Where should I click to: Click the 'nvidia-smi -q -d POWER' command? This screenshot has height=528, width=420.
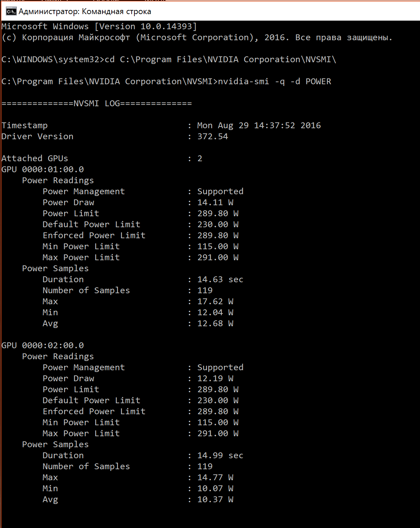click(274, 81)
